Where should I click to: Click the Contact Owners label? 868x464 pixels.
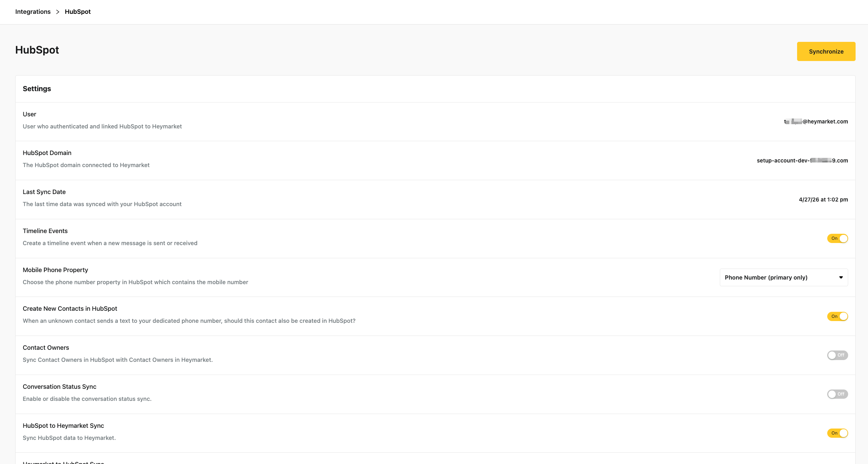pyautogui.click(x=46, y=348)
